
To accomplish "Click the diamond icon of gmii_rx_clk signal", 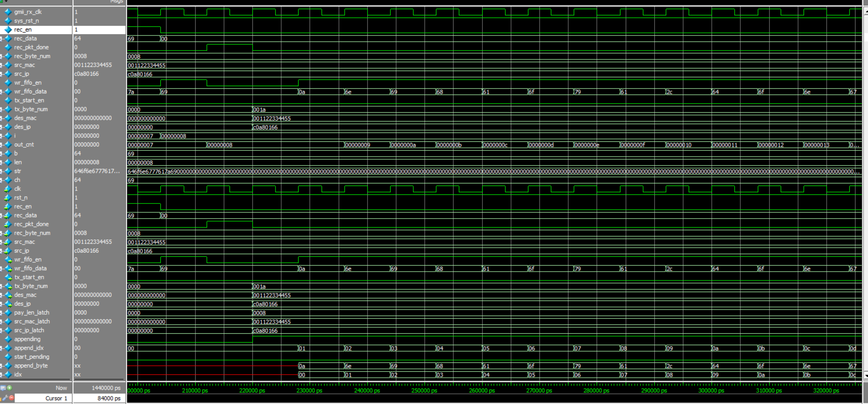I will point(8,12).
